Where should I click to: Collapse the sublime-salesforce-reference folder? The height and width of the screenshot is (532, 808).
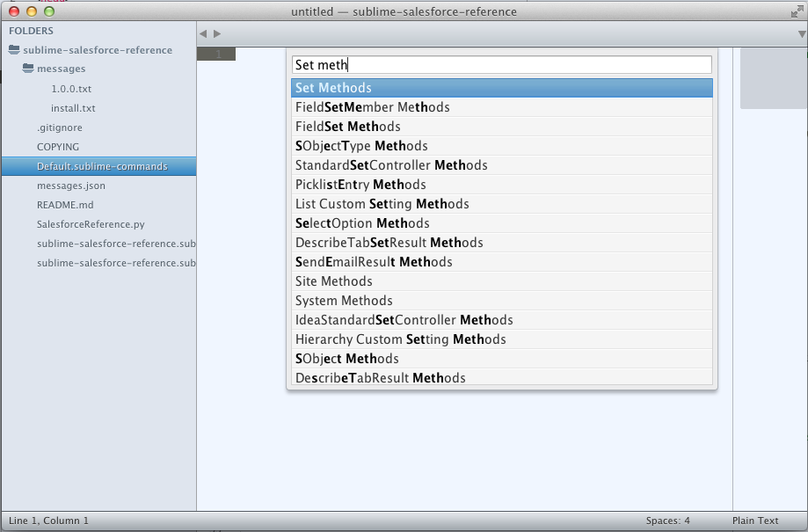[14, 50]
